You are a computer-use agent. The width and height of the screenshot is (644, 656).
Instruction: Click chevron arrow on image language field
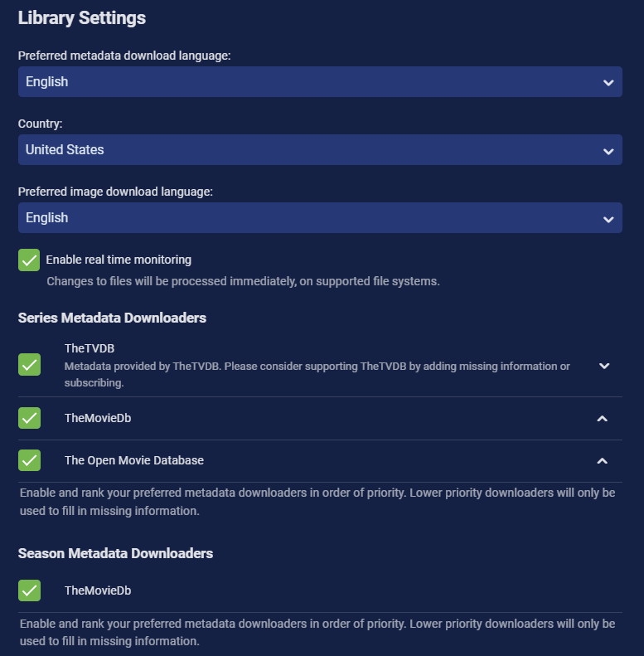pos(608,219)
